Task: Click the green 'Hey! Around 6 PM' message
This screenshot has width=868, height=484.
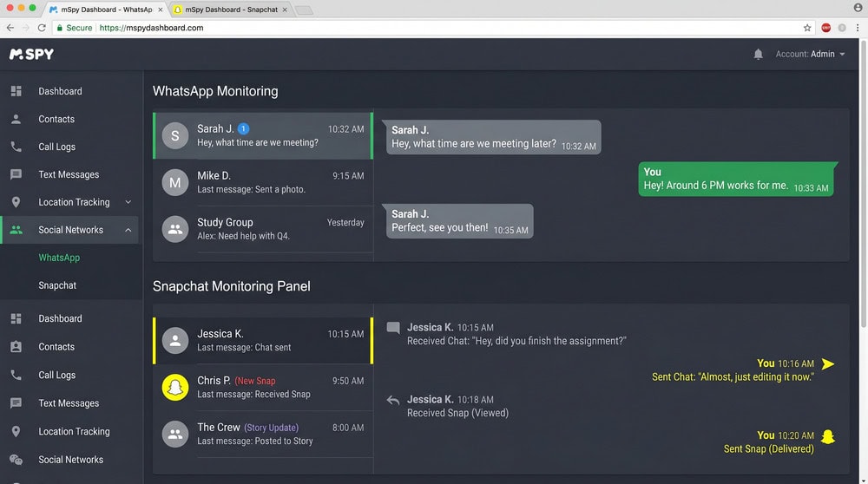Action: click(736, 180)
